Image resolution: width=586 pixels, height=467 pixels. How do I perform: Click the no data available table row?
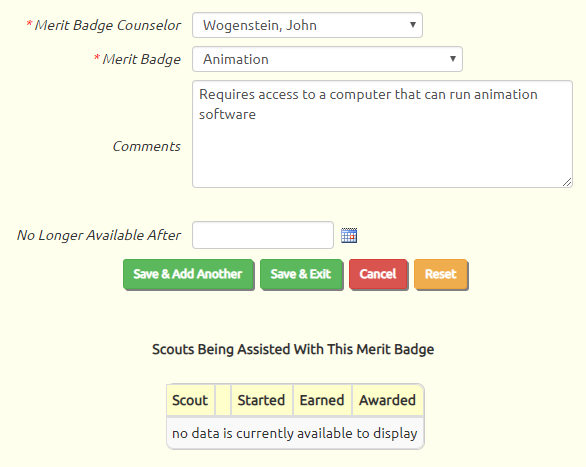point(295,433)
